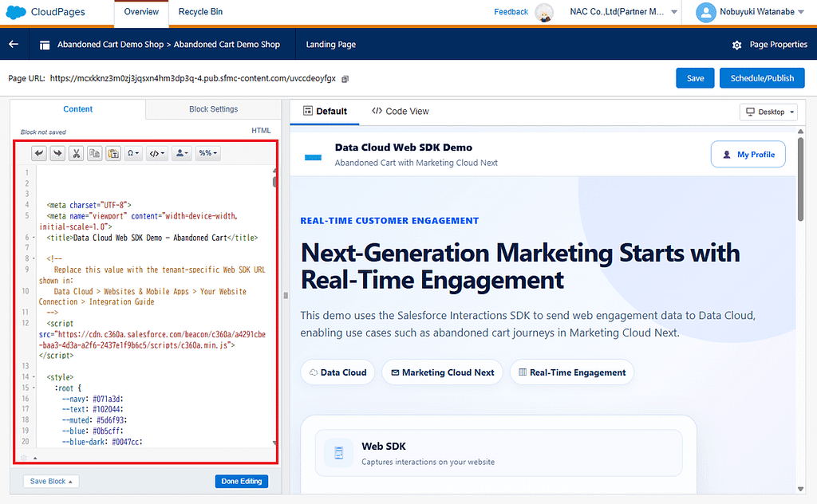Image resolution: width=817 pixels, height=504 pixels.
Task: Click the --navy: #071a3d code line
Action: 93,399
